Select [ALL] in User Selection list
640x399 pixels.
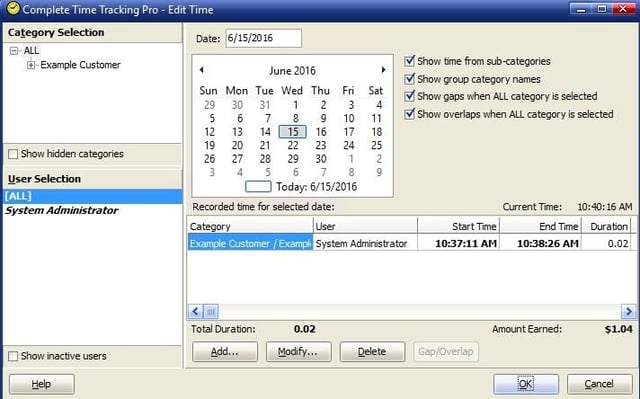[93, 196]
